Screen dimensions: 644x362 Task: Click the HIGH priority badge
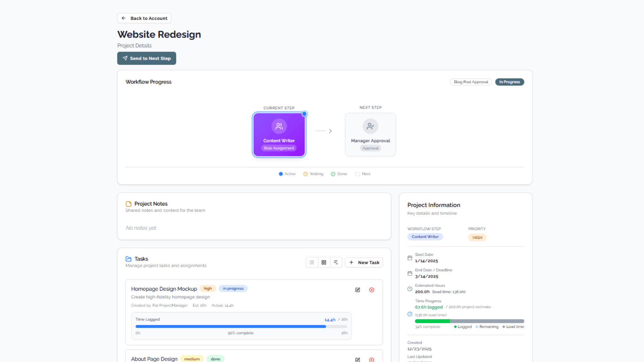tap(477, 237)
